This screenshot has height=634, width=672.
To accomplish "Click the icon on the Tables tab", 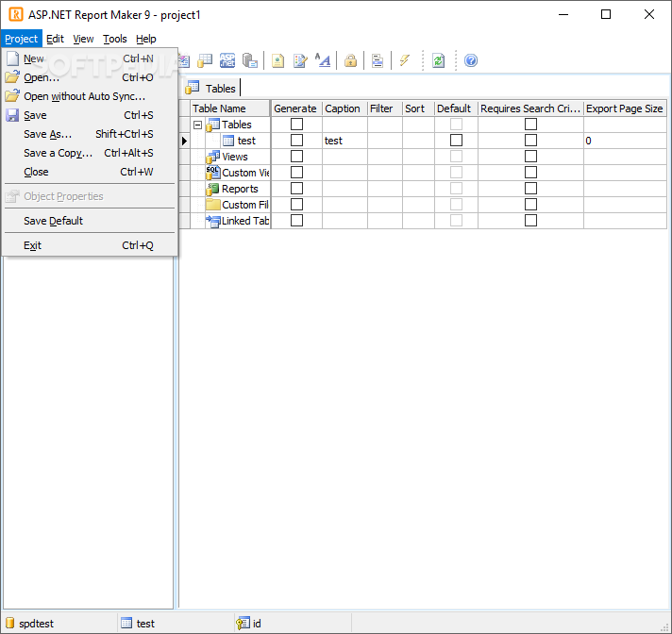I will pyautogui.click(x=192, y=88).
